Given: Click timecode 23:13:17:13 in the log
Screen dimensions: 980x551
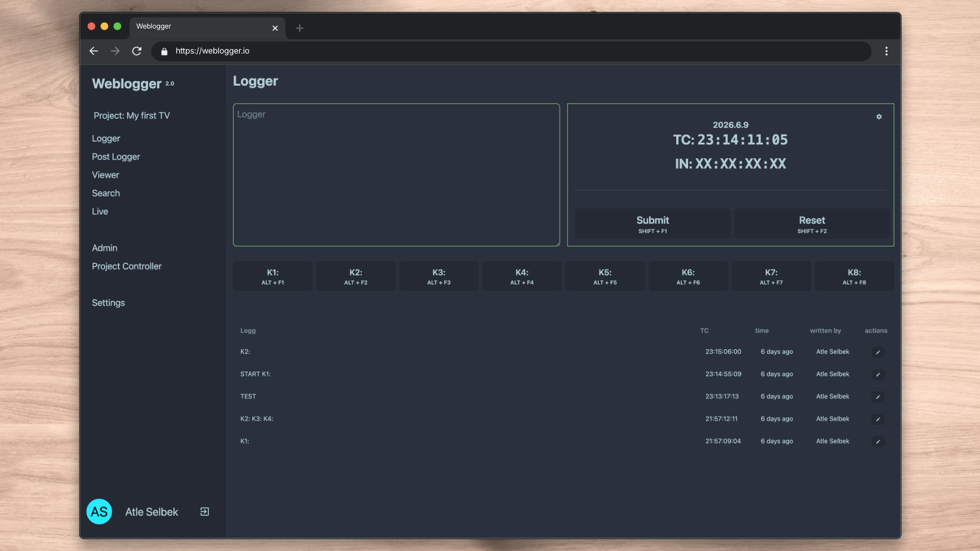Looking at the screenshot, I should [722, 397].
